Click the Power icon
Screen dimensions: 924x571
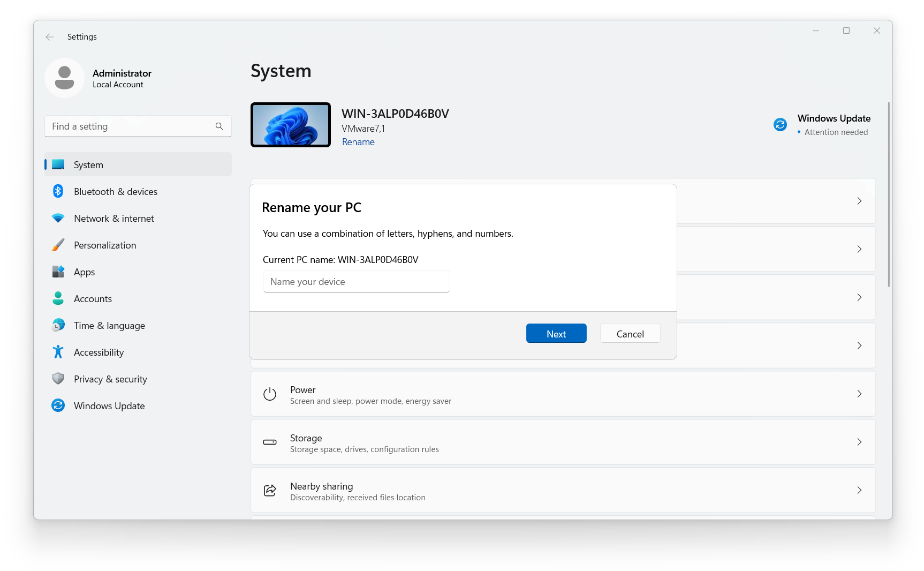tap(270, 394)
